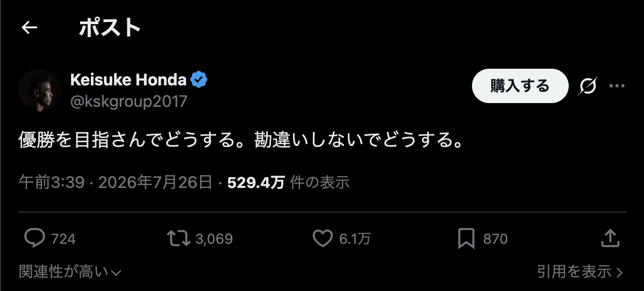The height and width of the screenshot is (291, 644).
Task: Like the post with heart icon
Action: point(323,238)
